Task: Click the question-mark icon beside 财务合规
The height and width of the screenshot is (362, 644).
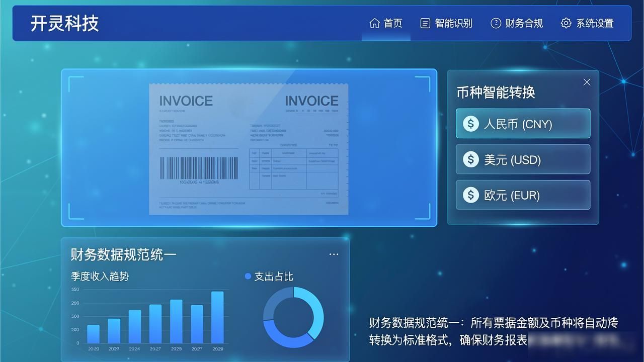Action: 496,23
